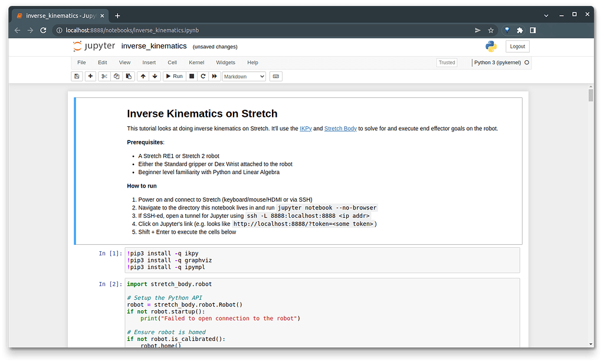Open the Markdown cell type dropdown
Screen dimensions: 604x364
coord(244,76)
